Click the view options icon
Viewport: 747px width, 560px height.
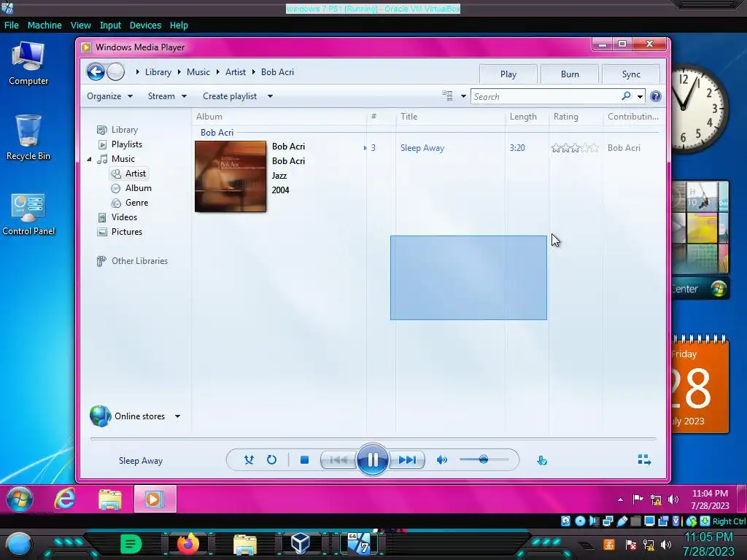[447, 96]
